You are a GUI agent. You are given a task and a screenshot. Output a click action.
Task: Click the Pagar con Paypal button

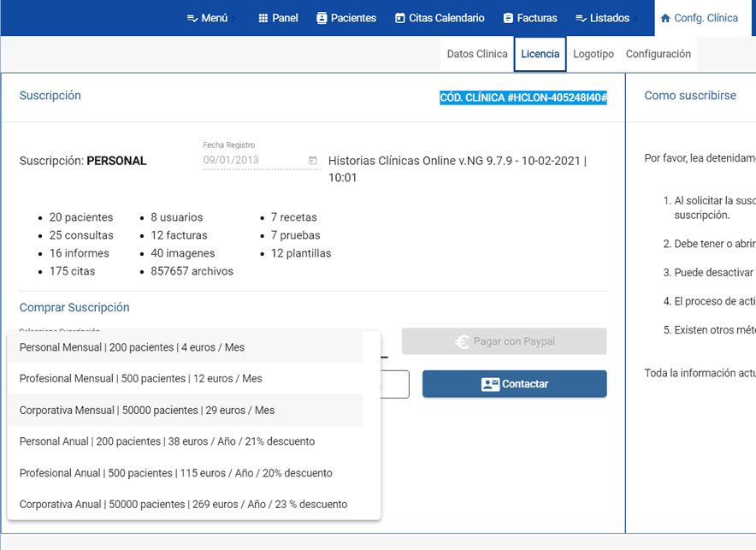[504, 341]
